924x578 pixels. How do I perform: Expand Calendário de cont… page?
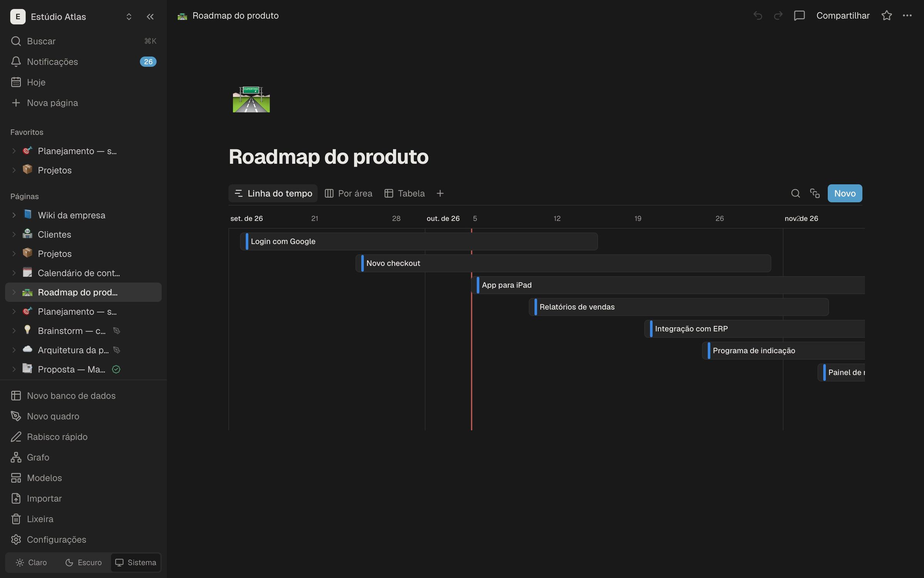[x=14, y=273]
